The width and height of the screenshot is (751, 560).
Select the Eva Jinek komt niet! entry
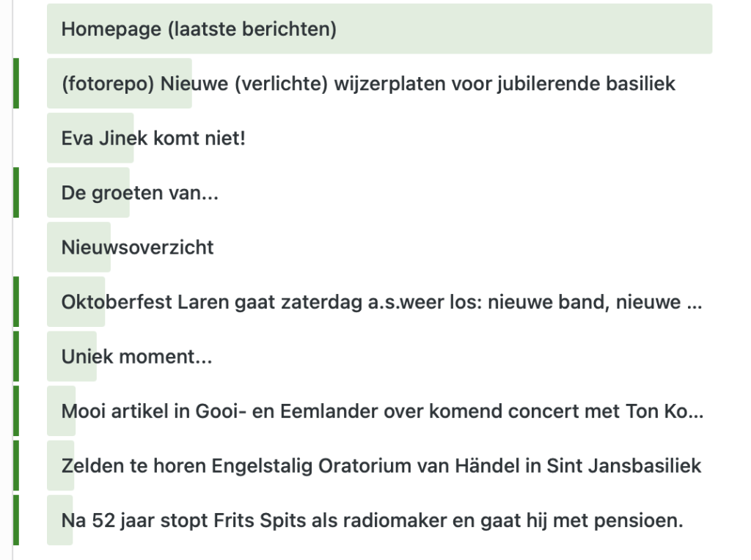coord(153,138)
